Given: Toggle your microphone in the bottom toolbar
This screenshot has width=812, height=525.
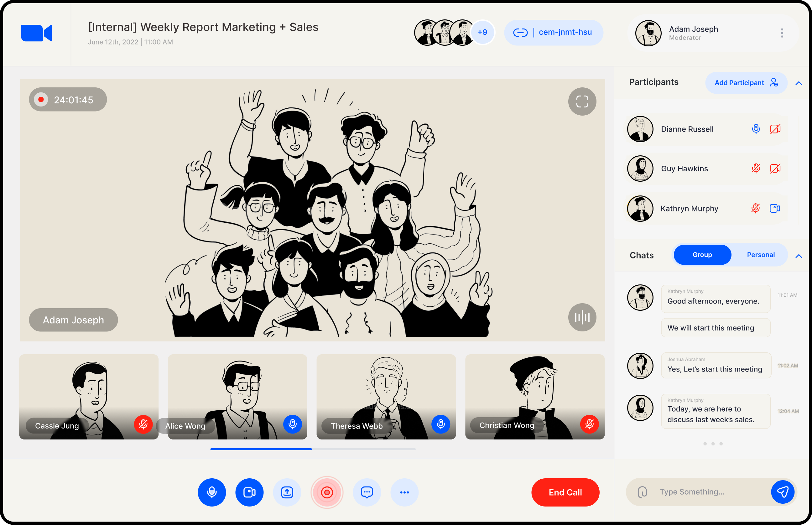Looking at the screenshot, I should (212, 492).
